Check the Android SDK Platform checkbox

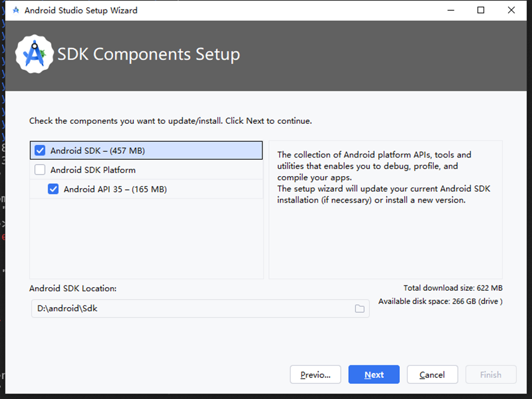pyautogui.click(x=40, y=170)
